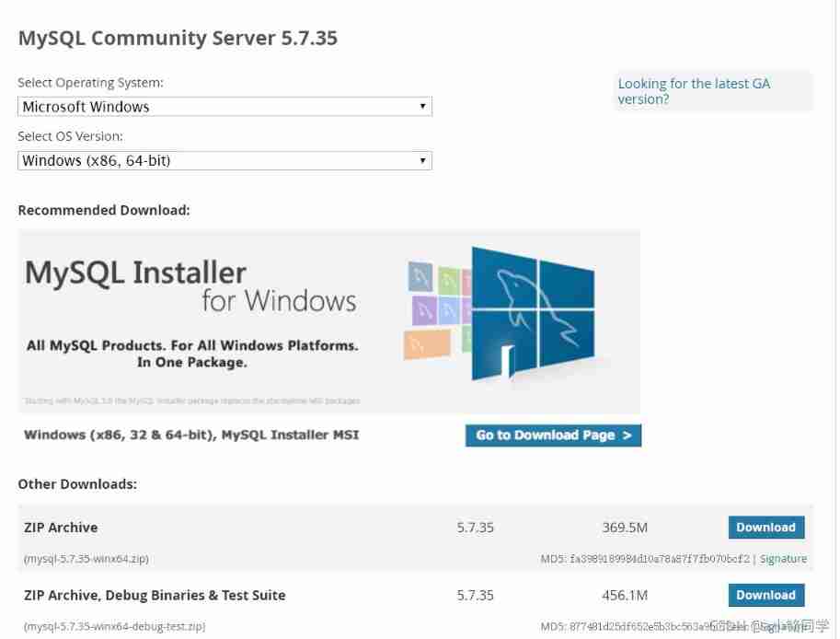Click 'Windows (x86, 32 & 64-bit), MySQL Installer MSI' text
This screenshot has width=840, height=639.
(191, 435)
